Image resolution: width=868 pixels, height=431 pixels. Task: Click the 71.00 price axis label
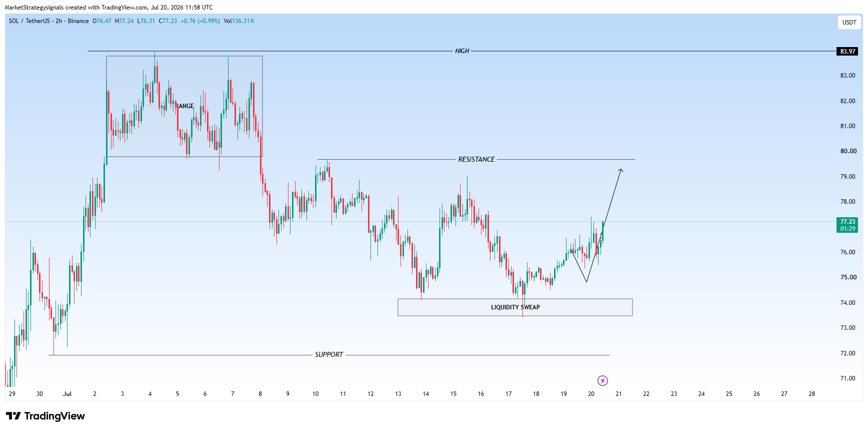tap(848, 378)
